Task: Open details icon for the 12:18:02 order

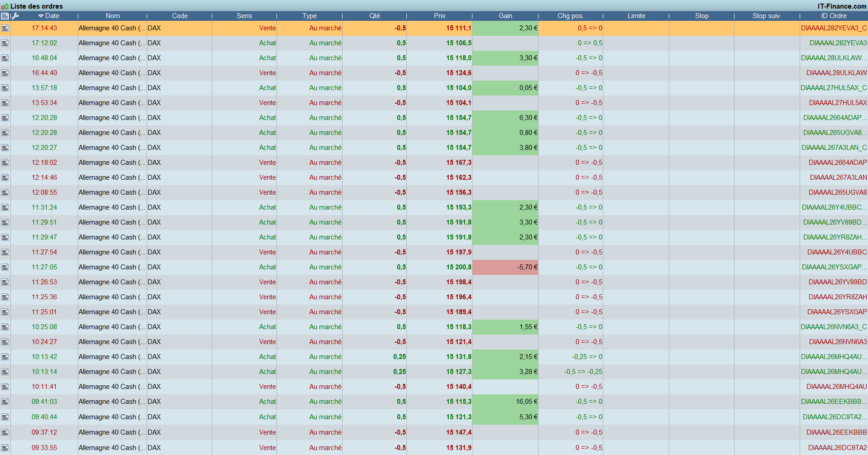Action: click(5, 163)
